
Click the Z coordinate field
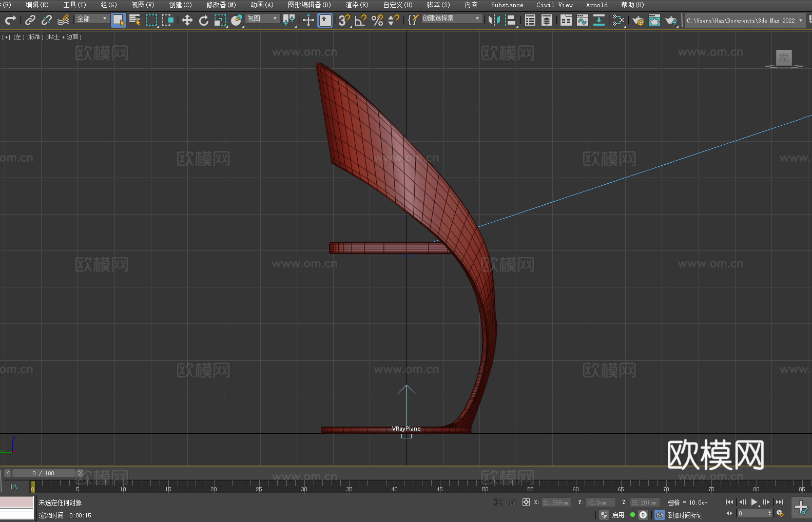(644, 502)
